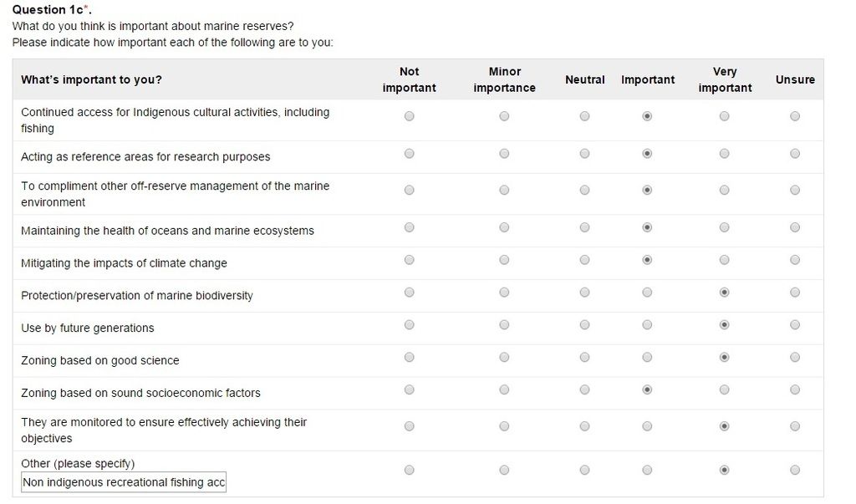Choose Minor importance for future generations use
The height and width of the screenshot is (504, 856).
504,325
